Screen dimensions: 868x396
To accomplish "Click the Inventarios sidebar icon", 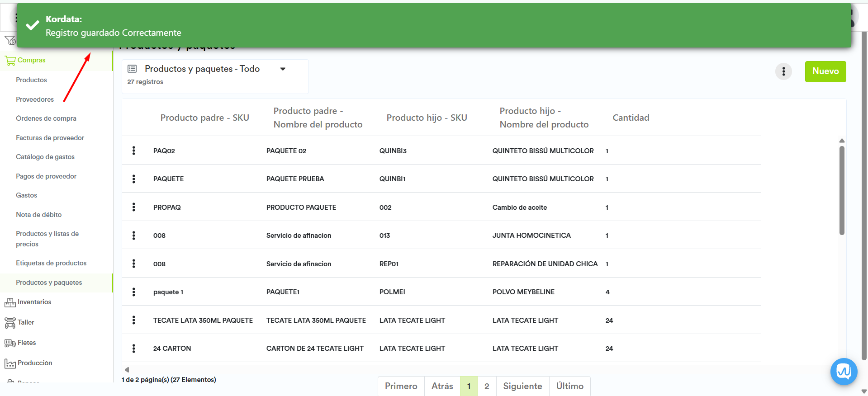I will 10,302.
